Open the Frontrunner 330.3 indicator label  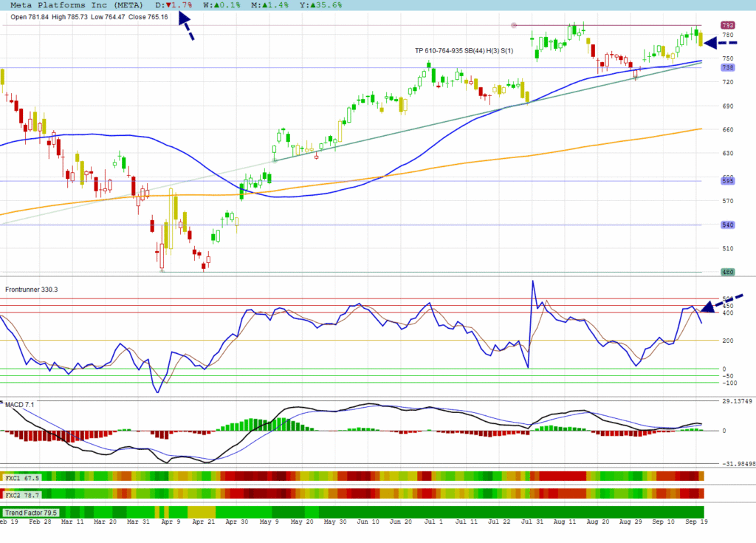[x=32, y=290]
